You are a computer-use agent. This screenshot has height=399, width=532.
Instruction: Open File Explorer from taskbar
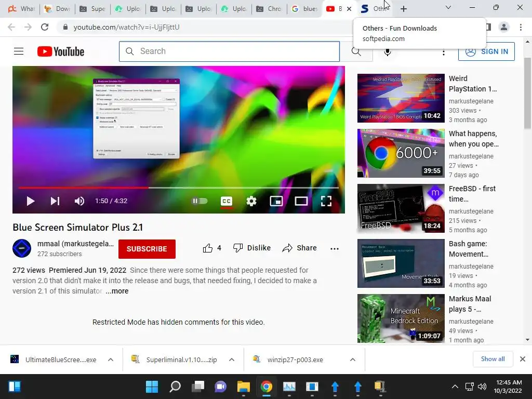(244, 387)
